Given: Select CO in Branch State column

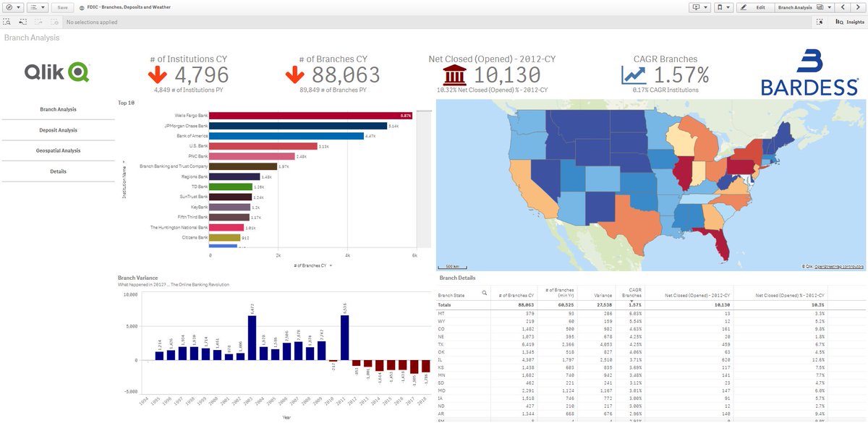Looking at the screenshot, I should point(441,329).
